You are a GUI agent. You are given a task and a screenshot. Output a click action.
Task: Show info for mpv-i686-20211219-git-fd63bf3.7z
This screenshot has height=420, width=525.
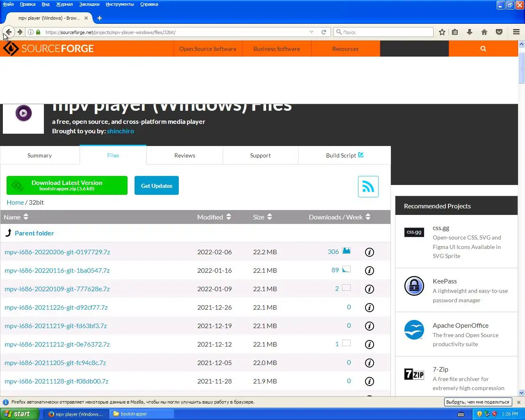pyautogui.click(x=370, y=326)
